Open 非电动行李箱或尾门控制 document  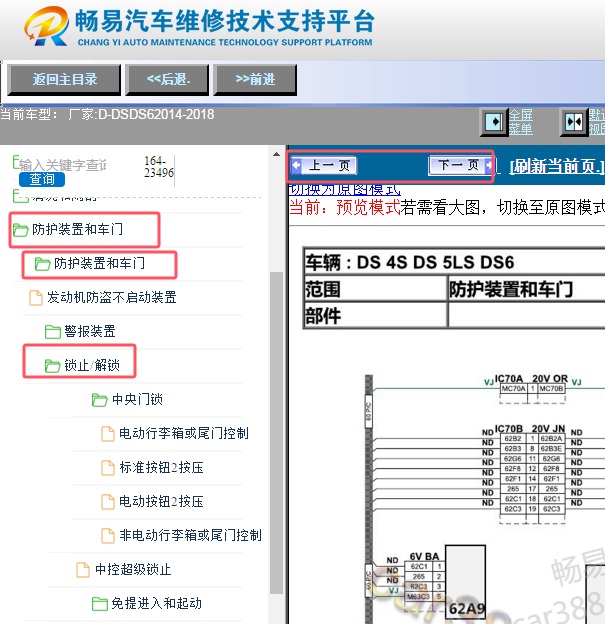pyautogui.click(x=191, y=535)
